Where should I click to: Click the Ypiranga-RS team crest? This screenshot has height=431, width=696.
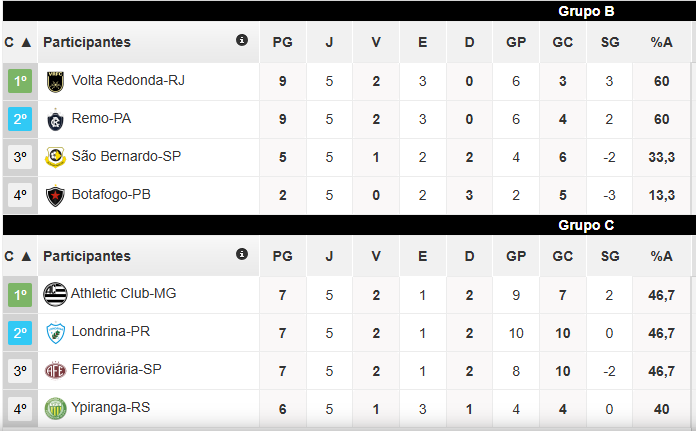point(55,408)
